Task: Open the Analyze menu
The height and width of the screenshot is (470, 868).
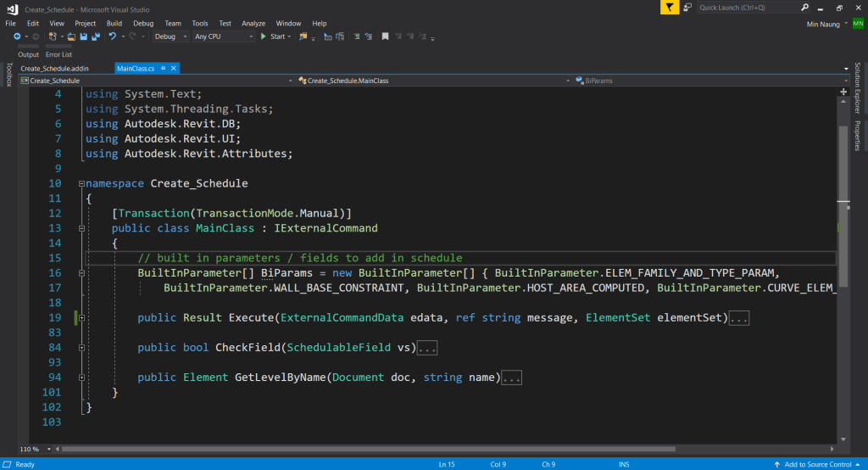Action: point(253,23)
